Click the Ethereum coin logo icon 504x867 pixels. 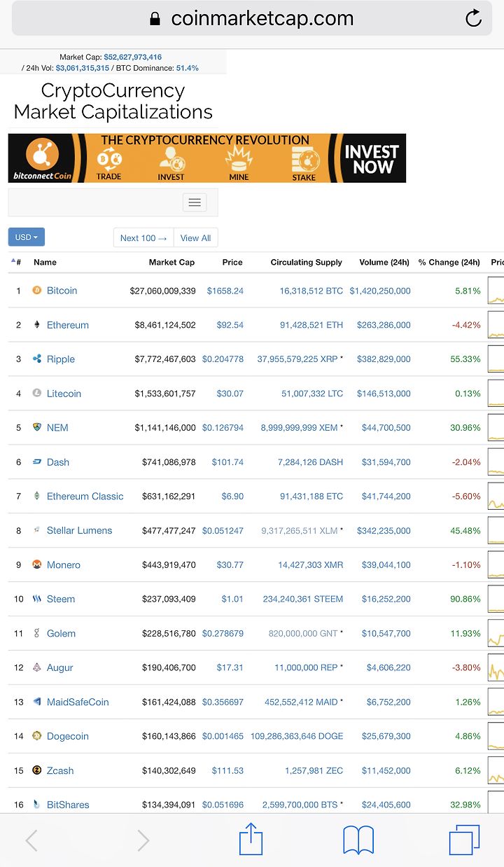(x=37, y=324)
